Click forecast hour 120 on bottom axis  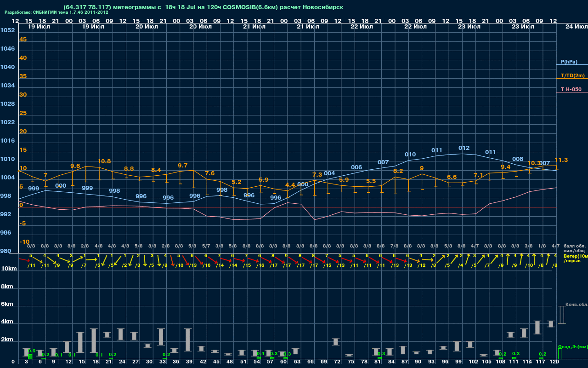pyautogui.click(x=554, y=362)
